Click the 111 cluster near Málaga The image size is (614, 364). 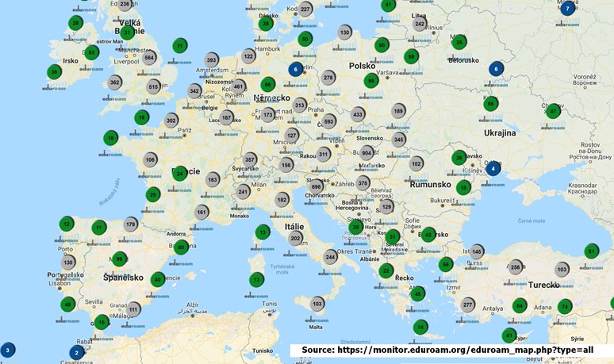pos(134,309)
